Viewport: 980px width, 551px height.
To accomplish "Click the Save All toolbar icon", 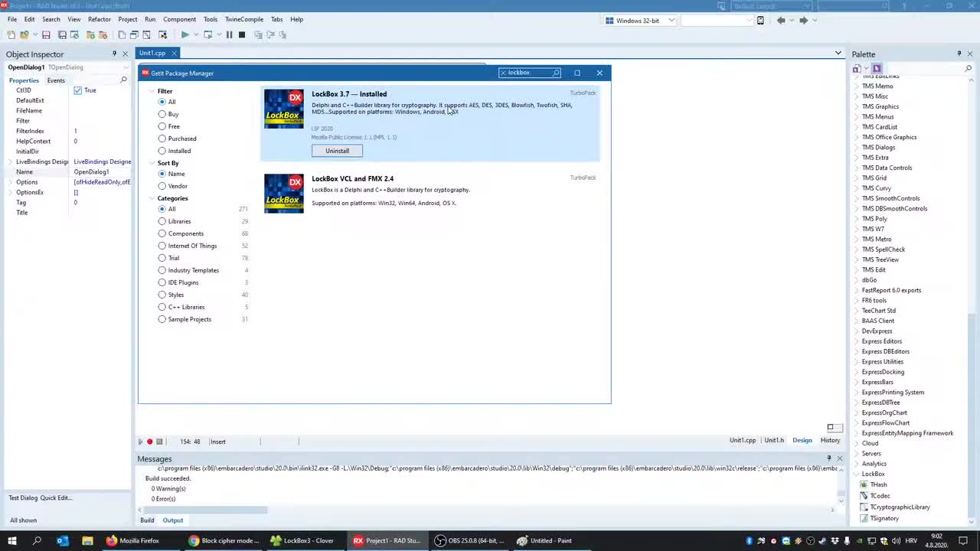I will point(62,34).
